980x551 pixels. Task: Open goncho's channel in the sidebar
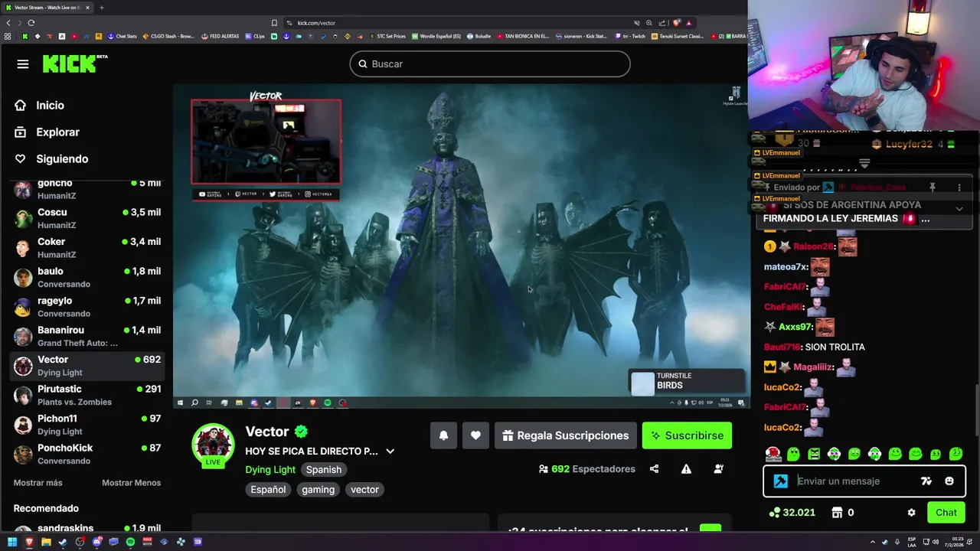(x=88, y=189)
